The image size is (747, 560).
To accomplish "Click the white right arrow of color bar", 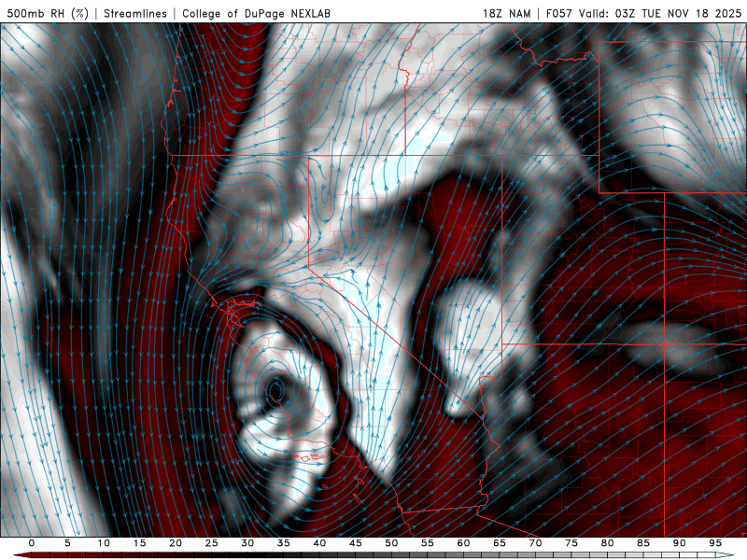I will (726, 555).
